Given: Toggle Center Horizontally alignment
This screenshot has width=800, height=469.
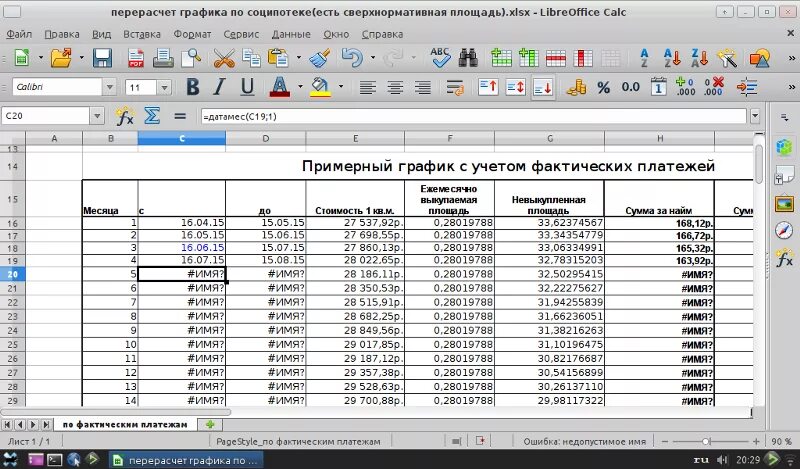Looking at the screenshot, I should tap(395, 87).
